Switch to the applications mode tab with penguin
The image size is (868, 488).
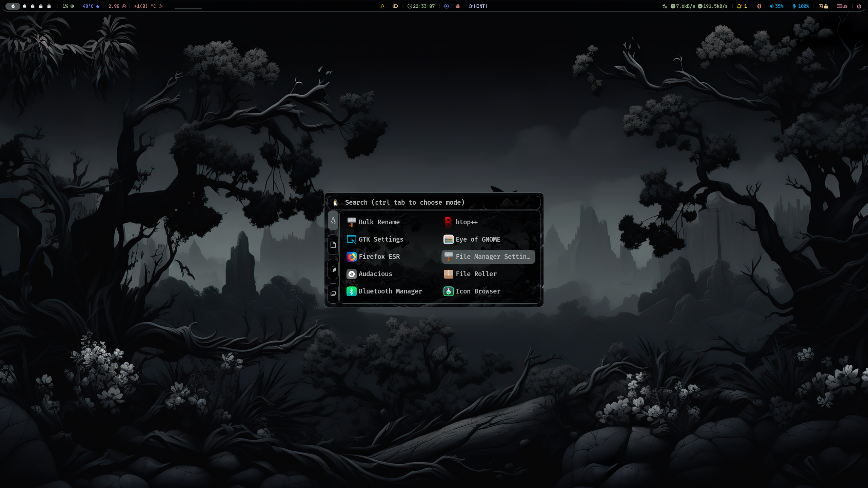333,221
